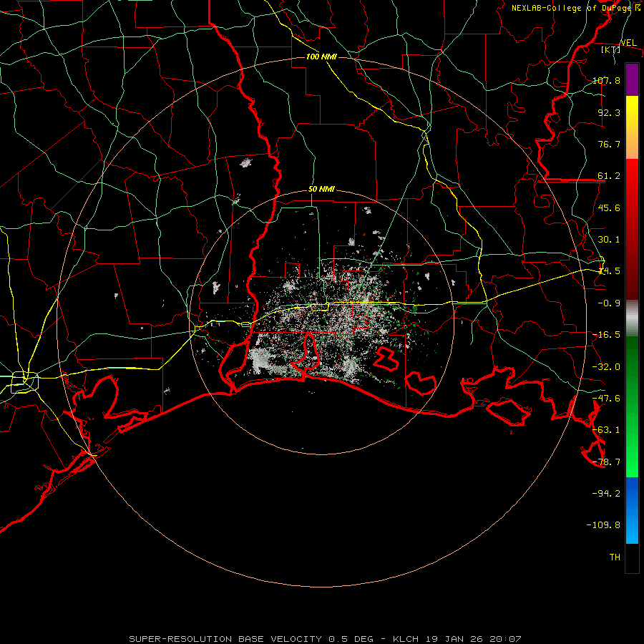Select the -0.9 legend value
644x644 pixels.
(x=609, y=303)
